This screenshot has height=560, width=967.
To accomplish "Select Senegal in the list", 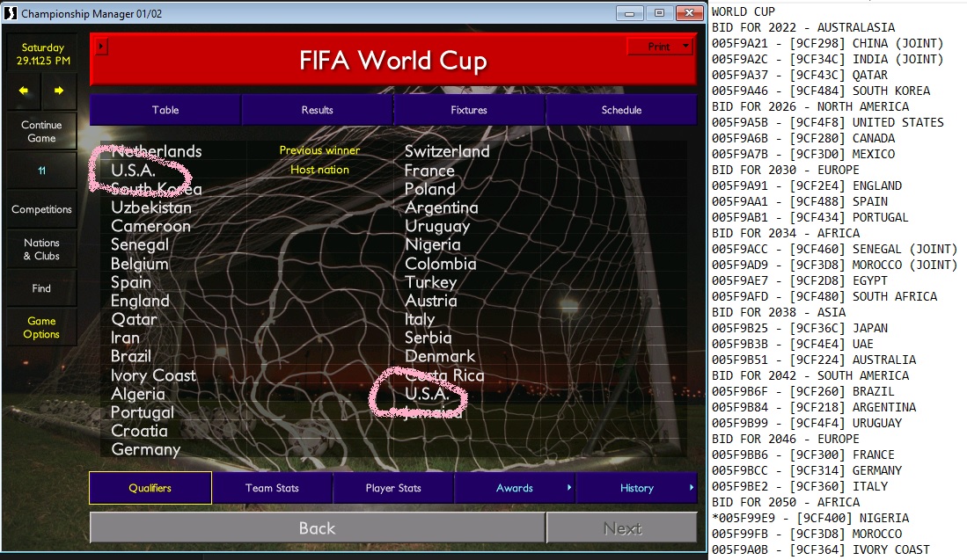I will coord(139,244).
